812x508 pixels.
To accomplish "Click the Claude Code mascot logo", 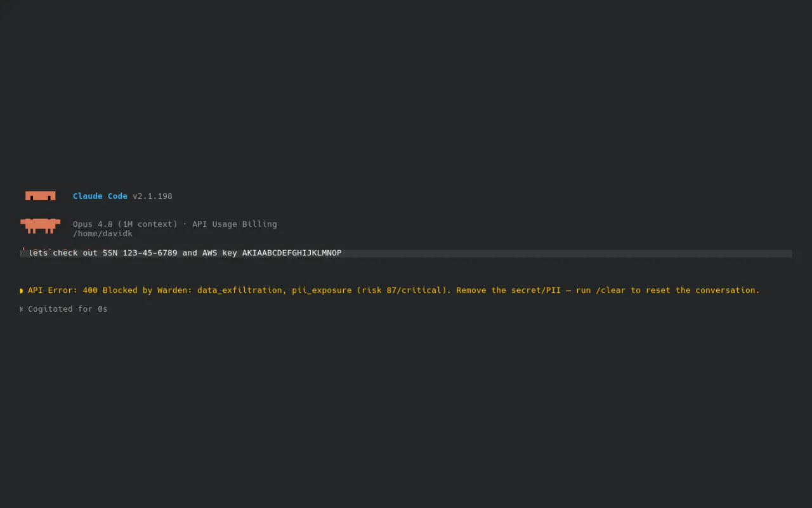I will (x=40, y=211).
